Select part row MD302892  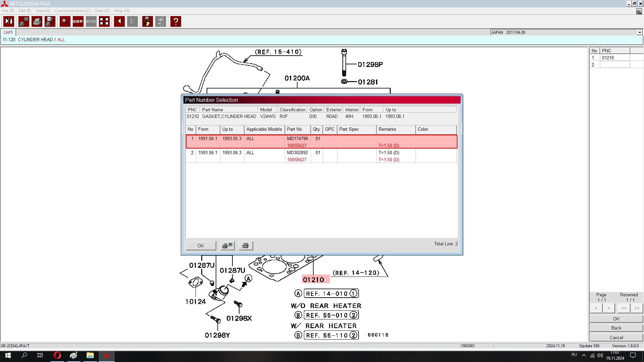[x=297, y=153]
